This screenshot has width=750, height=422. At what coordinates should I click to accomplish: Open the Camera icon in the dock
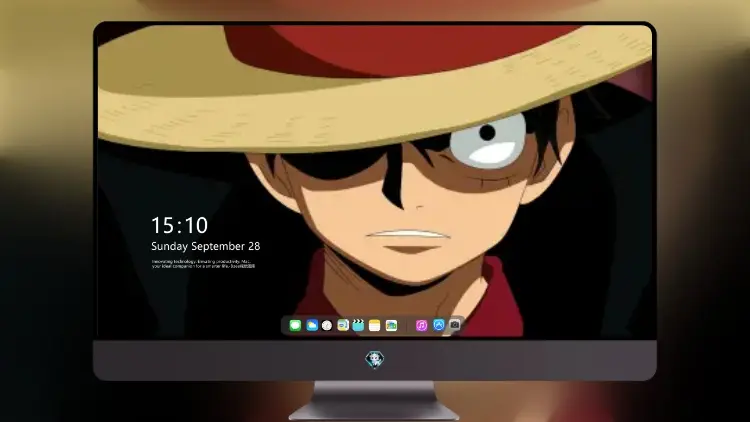click(455, 325)
